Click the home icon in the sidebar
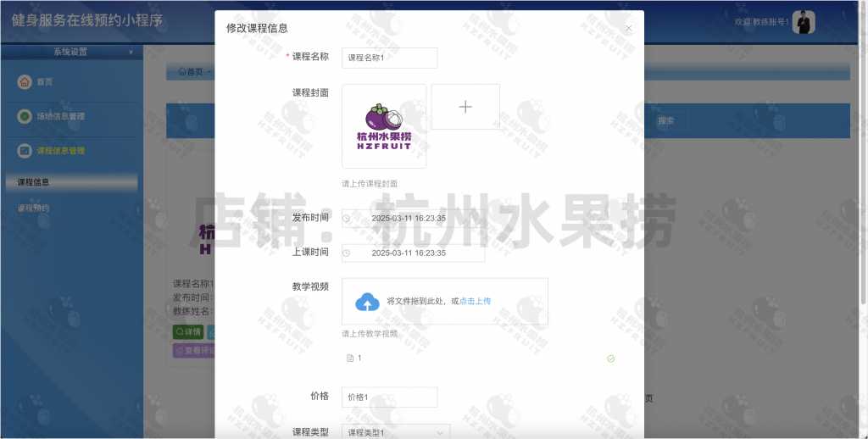 point(25,82)
